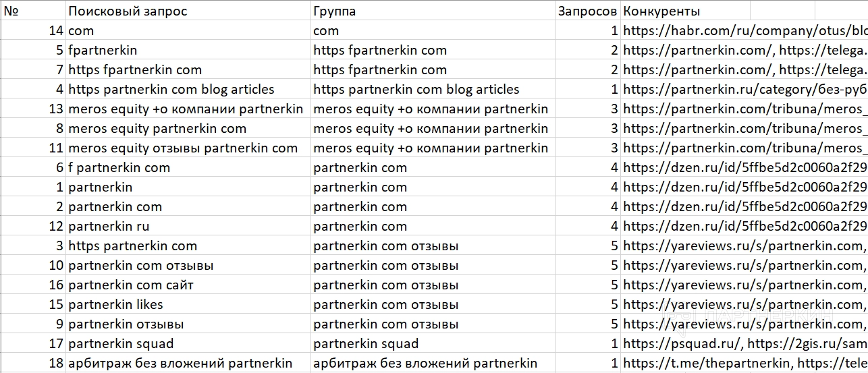The width and height of the screenshot is (868, 373).
Task: Select the "Группа" header cell
Action: coord(334,11)
